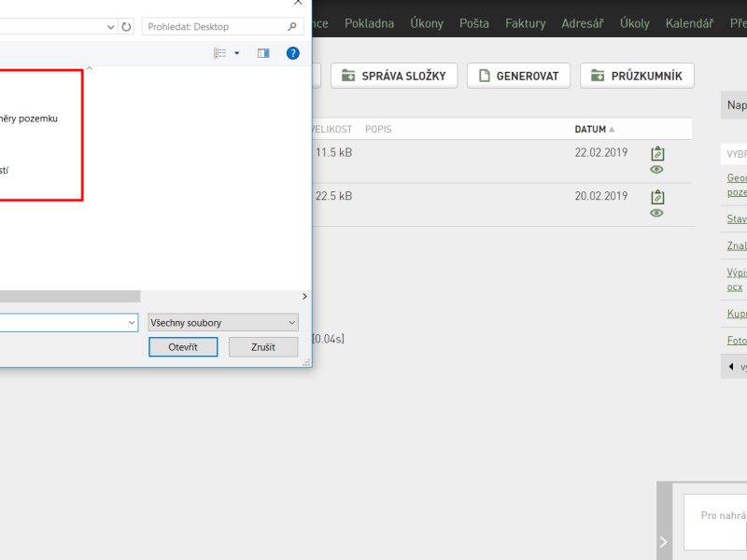Viewport: 747px width, 560px height.
Task: Open the Pošta menu
Action: [474, 22]
